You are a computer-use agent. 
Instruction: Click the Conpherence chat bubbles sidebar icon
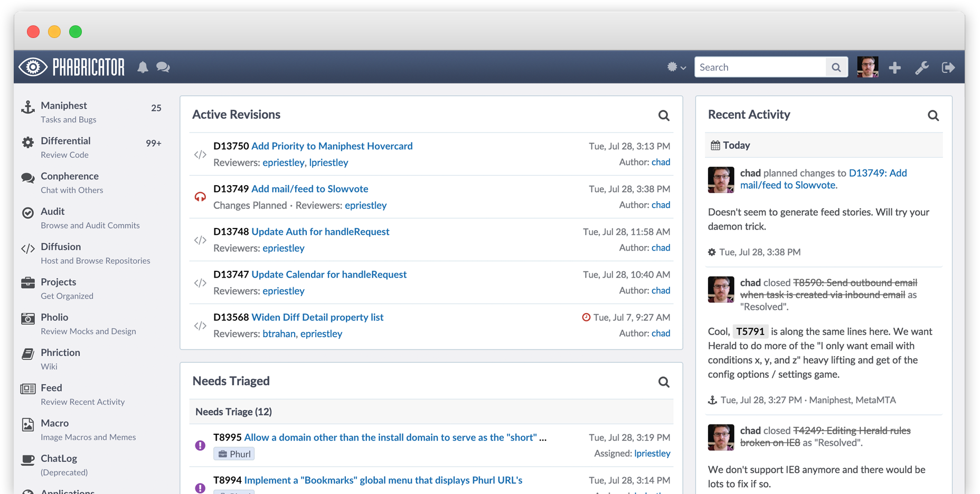pyautogui.click(x=28, y=178)
